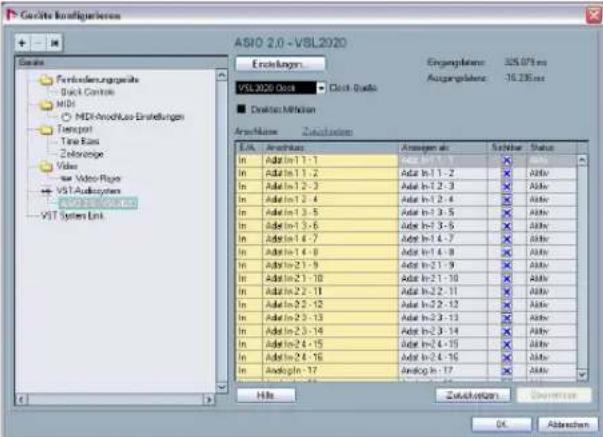Click the Zurücksetzen link beside Anschlüsse
The image size is (603, 437).
click(x=327, y=132)
